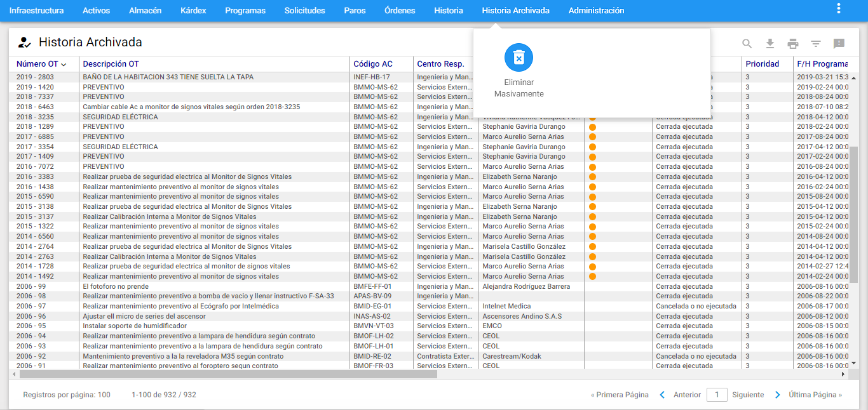This screenshot has height=410, width=868.
Task: Open the Paros menu
Action: pos(355,11)
